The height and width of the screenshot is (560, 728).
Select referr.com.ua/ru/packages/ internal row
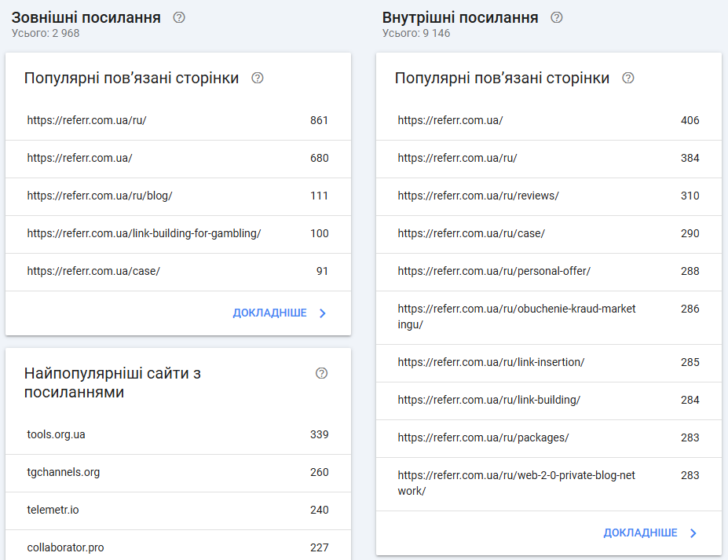click(x=548, y=438)
